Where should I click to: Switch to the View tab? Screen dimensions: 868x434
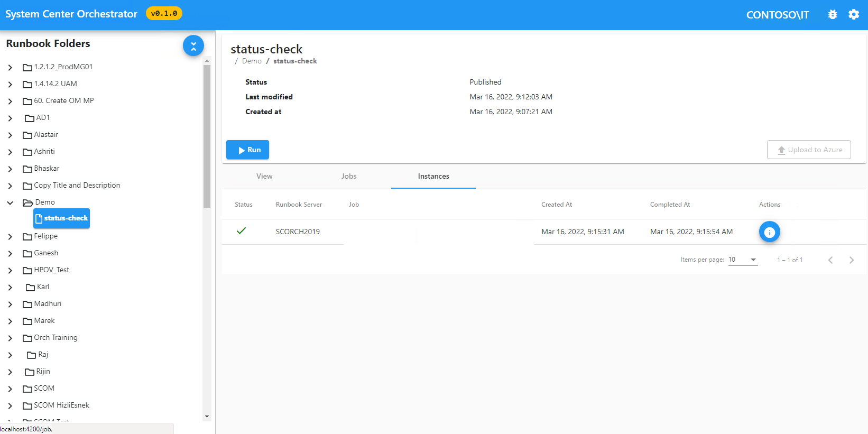click(x=264, y=177)
